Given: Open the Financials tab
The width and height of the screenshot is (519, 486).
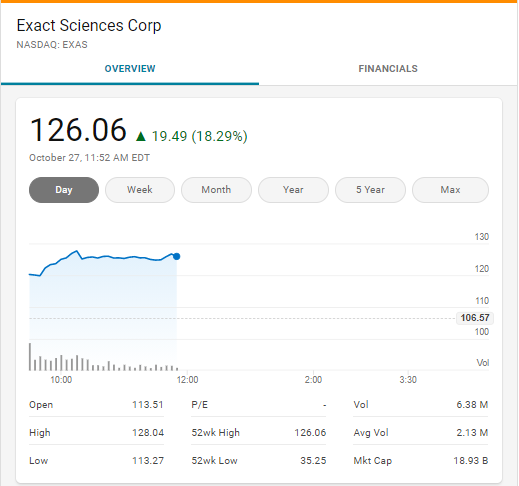Looking at the screenshot, I should [388, 69].
